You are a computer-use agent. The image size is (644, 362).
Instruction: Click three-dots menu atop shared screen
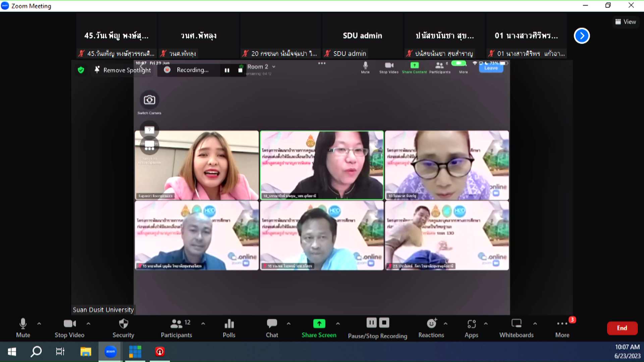322,63
